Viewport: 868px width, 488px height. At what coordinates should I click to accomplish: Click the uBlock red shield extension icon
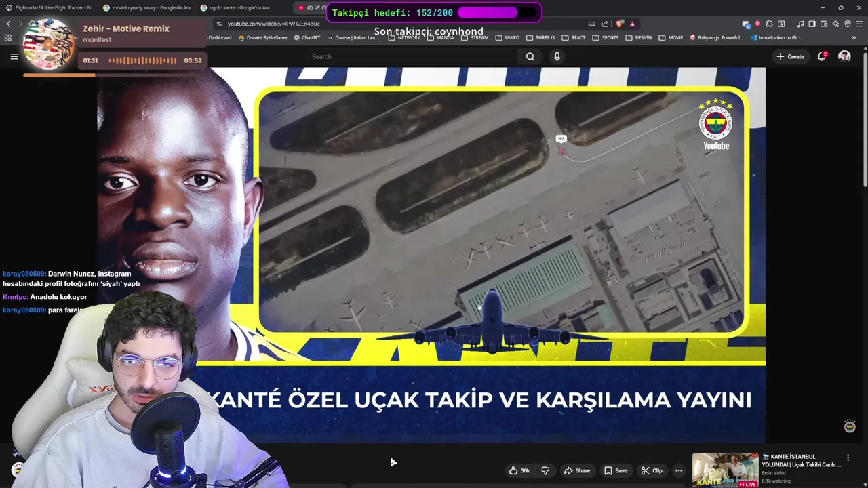(x=757, y=24)
